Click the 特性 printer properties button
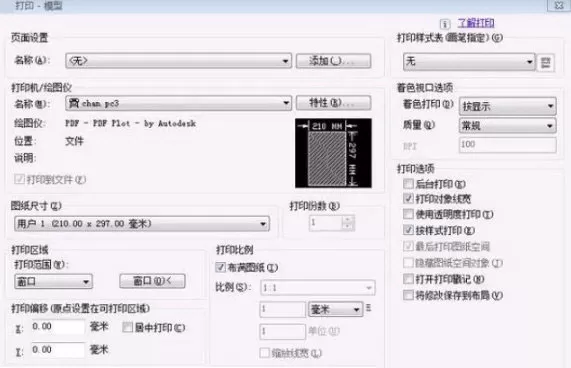This screenshot has width=571, height=368. coord(333,103)
